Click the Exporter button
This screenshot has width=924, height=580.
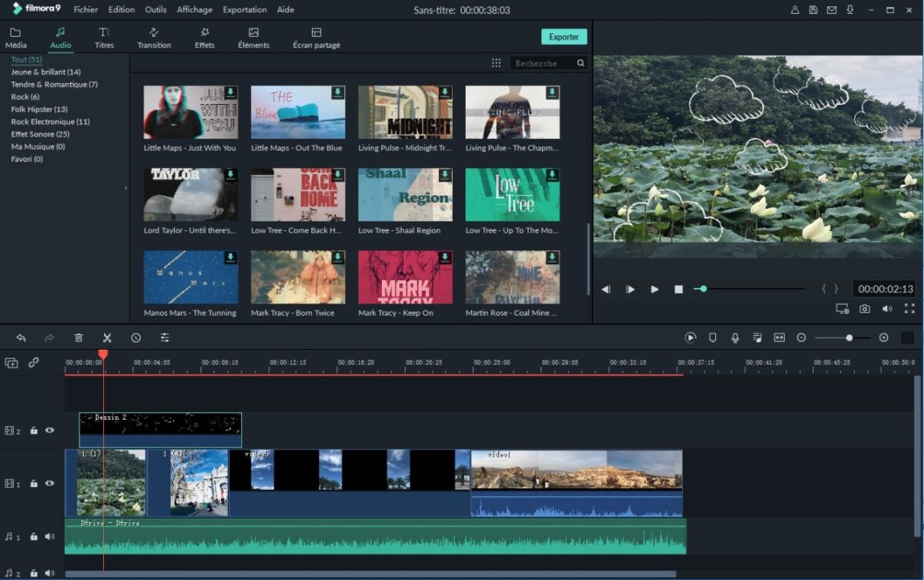(564, 37)
